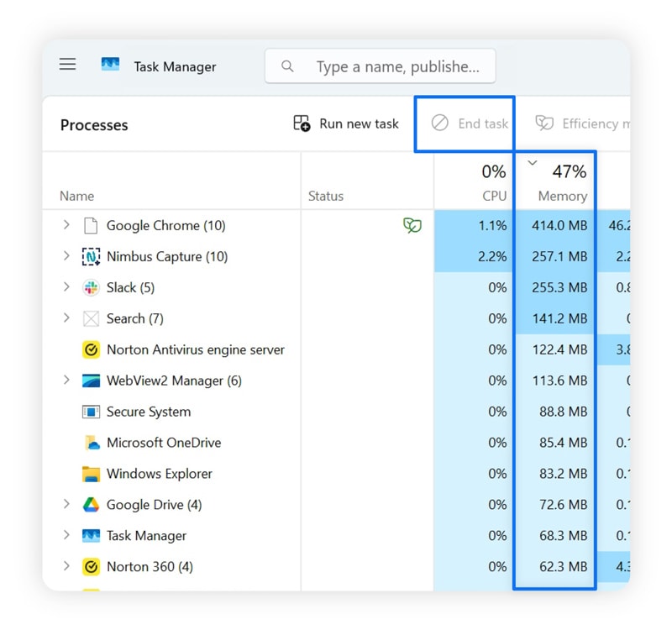Click the efficiency mode leaf on Chrome's row
The height and width of the screenshot is (630, 672).
pyautogui.click(x=411, y=225)
